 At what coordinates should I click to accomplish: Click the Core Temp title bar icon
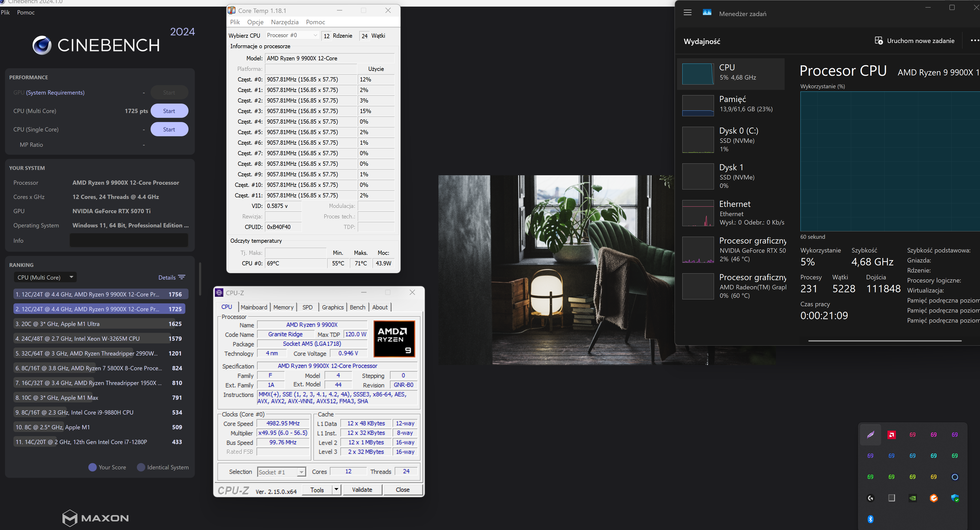[231, 11]
